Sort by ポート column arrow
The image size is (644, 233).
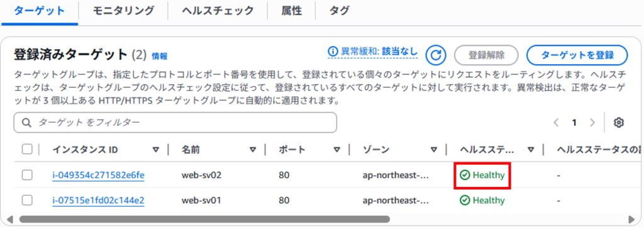[337, 150]
